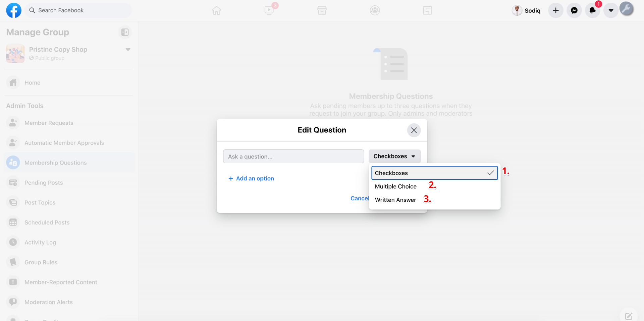Pick Written Answer question type
This screenshot has width=644, height=321.
click(x=395, y=200)
